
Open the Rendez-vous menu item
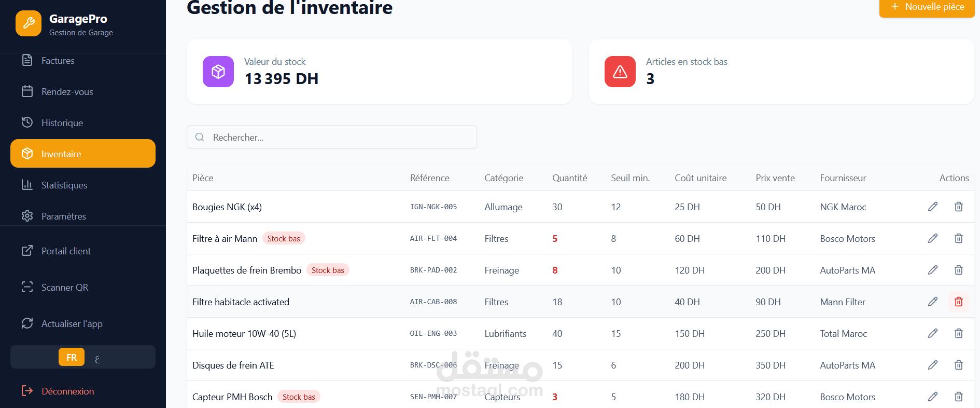click(83, 92)
